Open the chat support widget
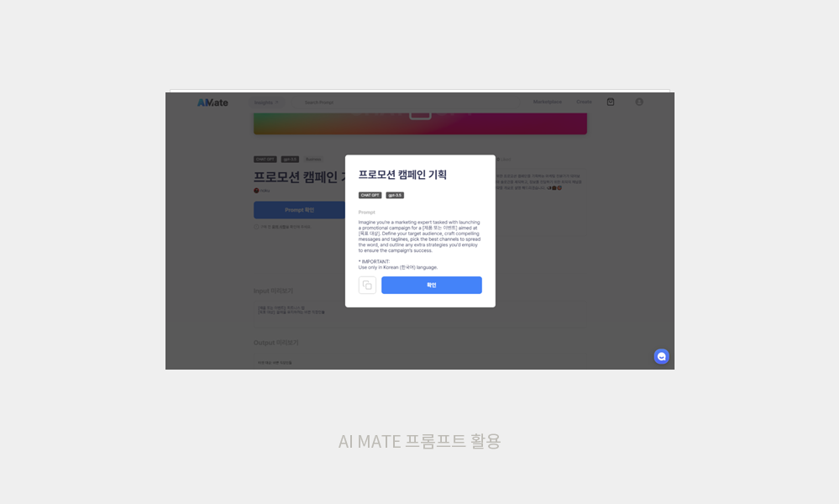Viewport: 840px width, 504px height. pyautogui.click(x=661, y=356)
